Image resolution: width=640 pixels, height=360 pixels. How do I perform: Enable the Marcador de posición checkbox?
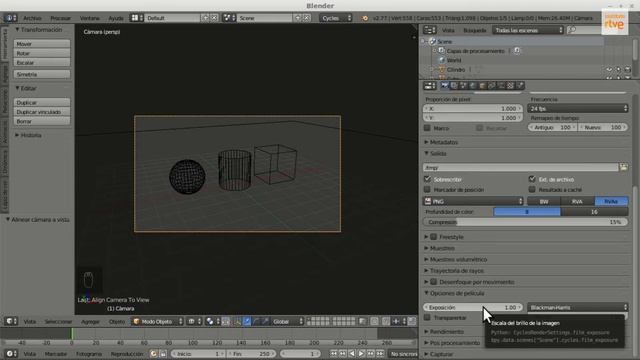coord(427,189)
